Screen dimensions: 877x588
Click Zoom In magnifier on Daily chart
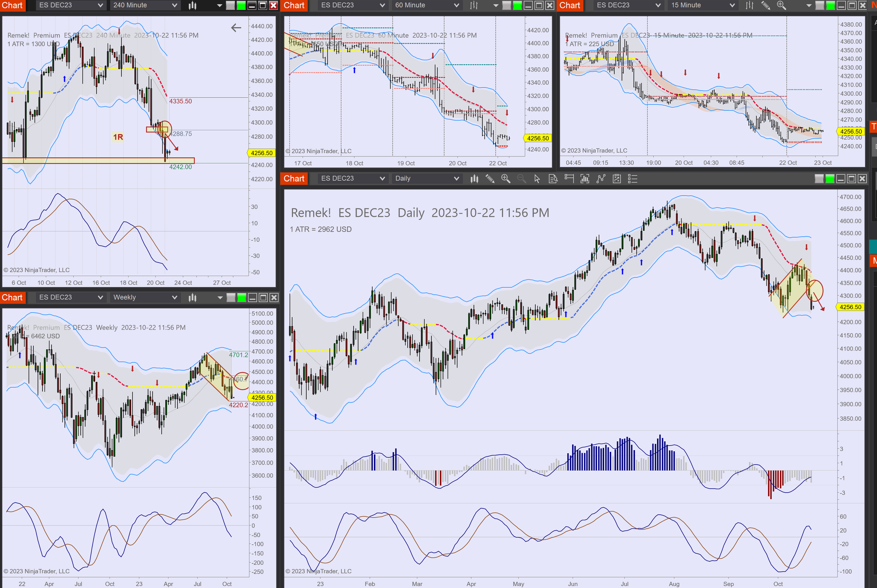[506, 179]
